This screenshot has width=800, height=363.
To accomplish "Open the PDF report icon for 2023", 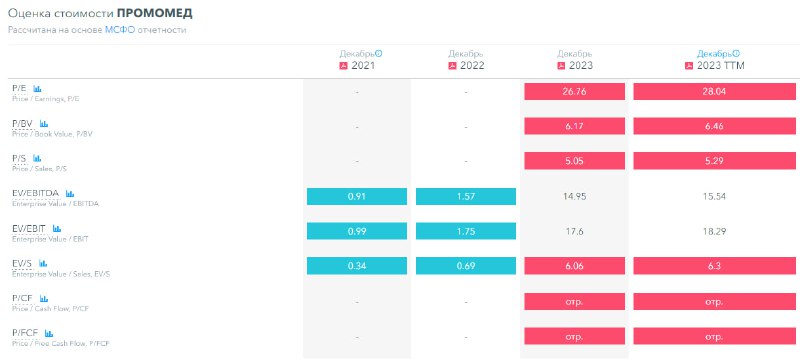I will pyautogui.click(x=561, y=66).
